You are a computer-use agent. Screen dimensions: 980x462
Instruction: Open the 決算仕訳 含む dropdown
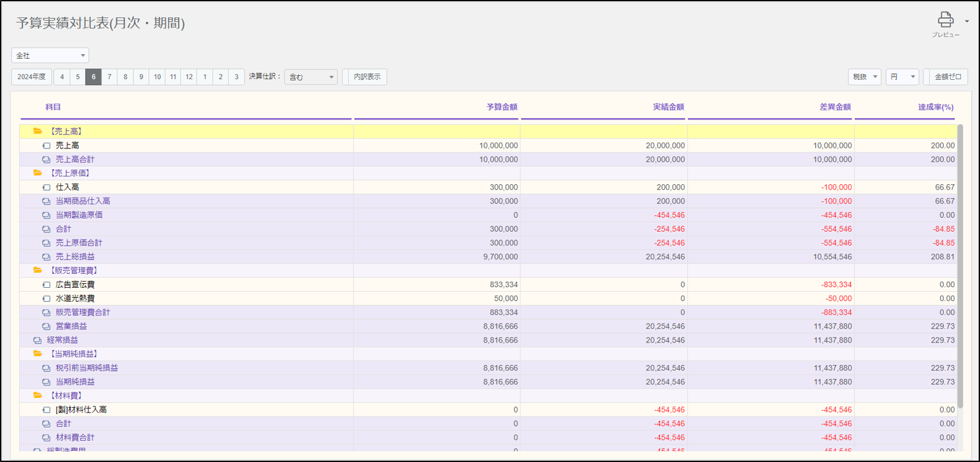(311, 77)
